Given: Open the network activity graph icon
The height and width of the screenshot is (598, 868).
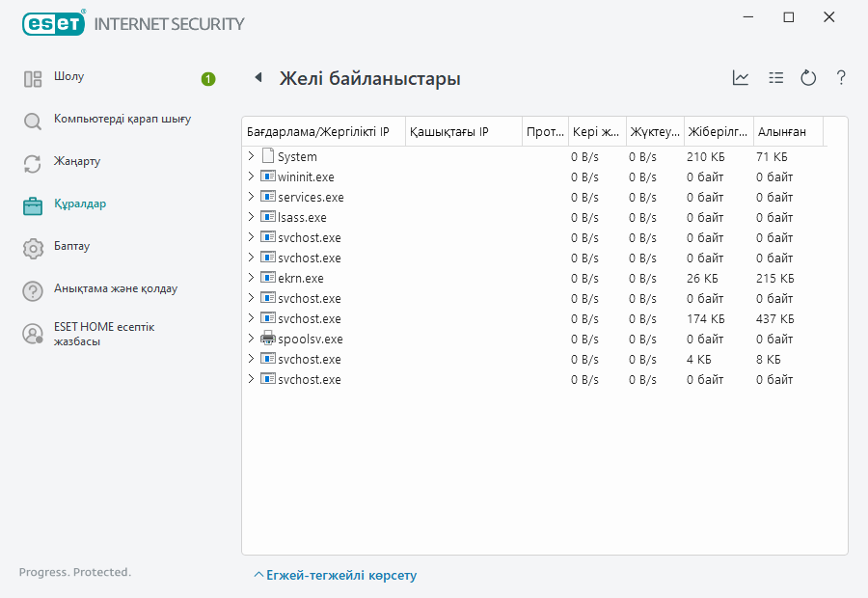Looking at the screenshot, I should 741,78.
